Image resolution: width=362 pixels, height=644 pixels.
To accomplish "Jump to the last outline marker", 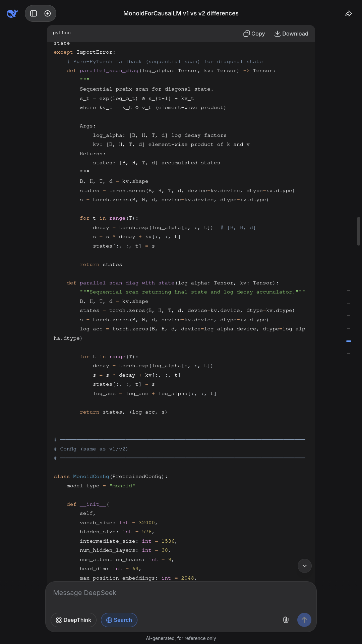I will [349, 354].
